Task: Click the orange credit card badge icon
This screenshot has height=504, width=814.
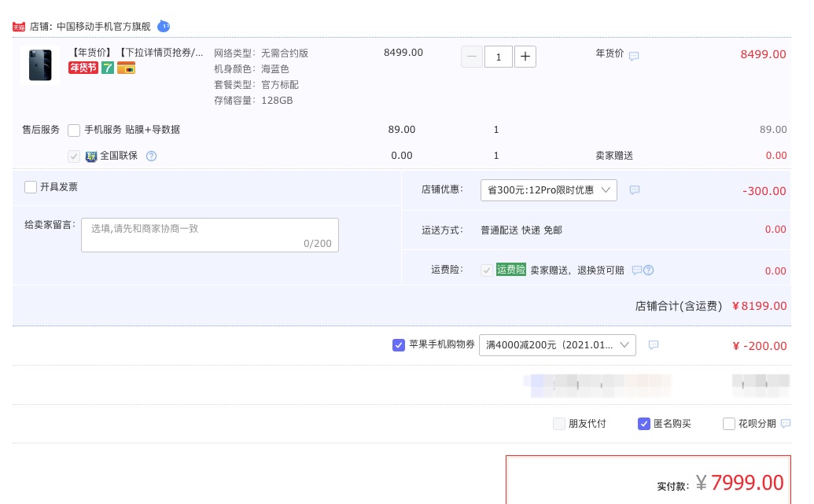Action: tap(126, 68)
